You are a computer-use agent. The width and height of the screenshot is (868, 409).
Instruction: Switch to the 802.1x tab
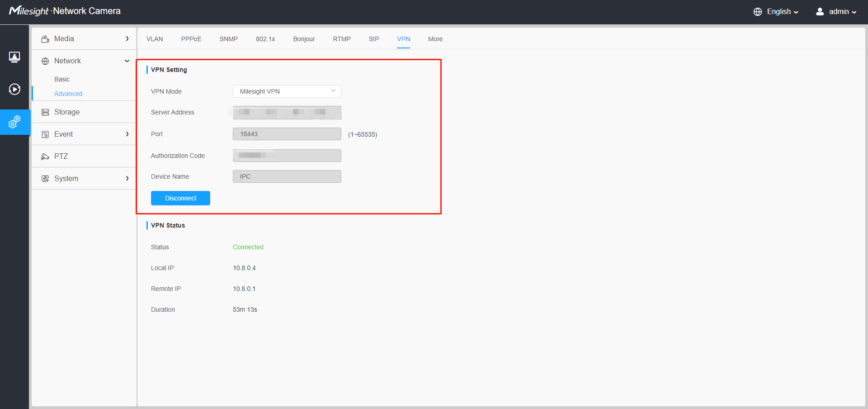pyautogui.click(x=265, y=39)
